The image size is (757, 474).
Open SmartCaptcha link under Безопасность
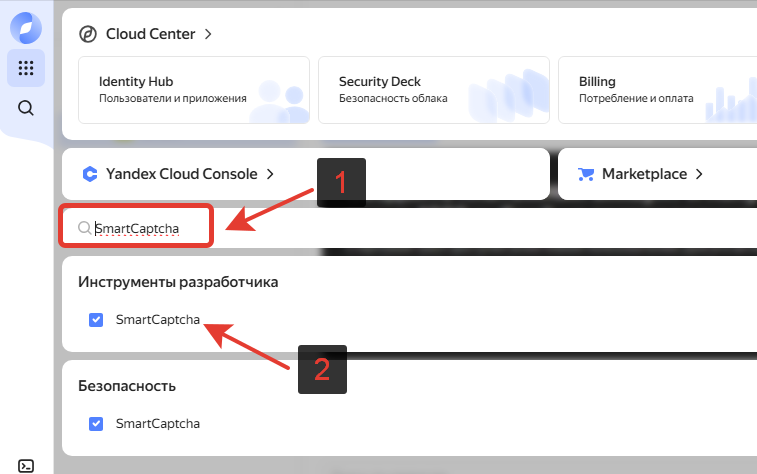tap(158, 424)
